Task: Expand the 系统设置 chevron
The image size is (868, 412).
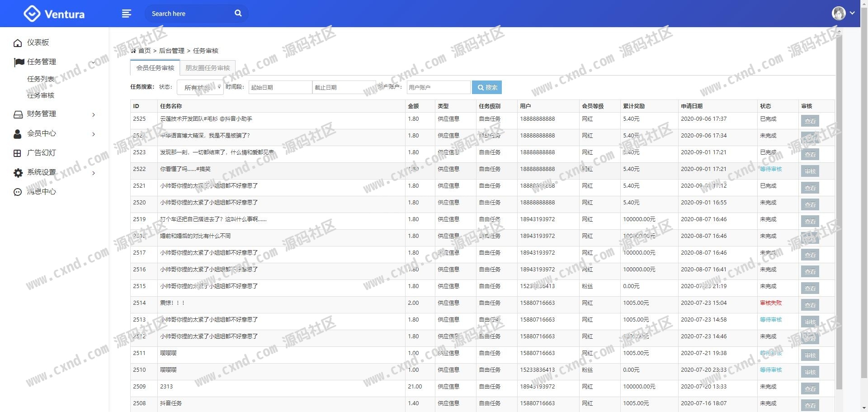Action: pyautogui.click(x=94, y=173)
